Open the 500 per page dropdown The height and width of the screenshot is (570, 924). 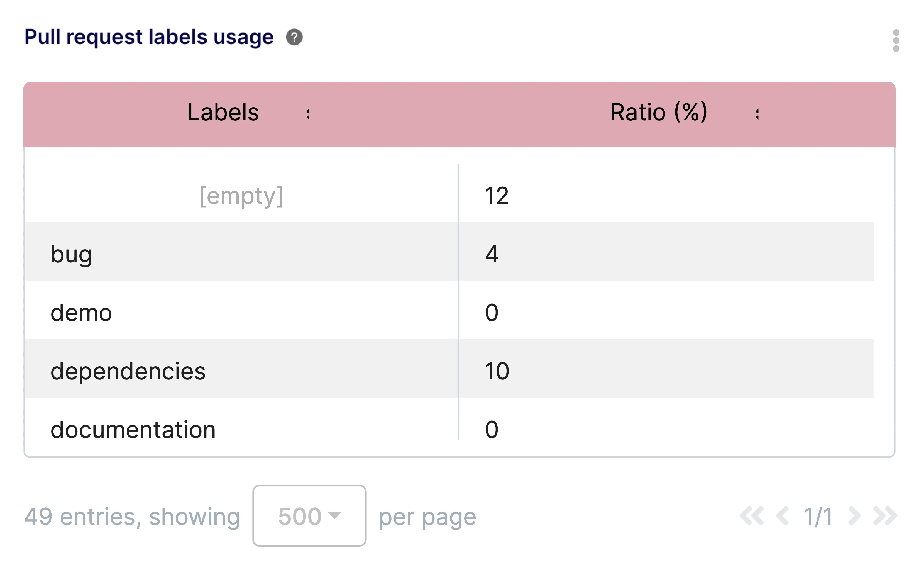(x=309, y=515)
